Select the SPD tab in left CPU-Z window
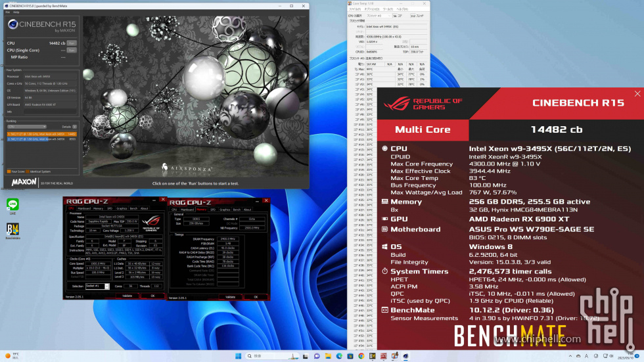The height and width of the screenshot is (362, 644). (x=110, y=208)
